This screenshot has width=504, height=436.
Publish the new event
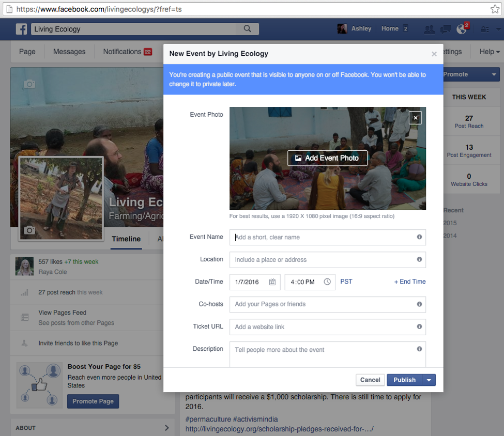[x=404, y=380]
